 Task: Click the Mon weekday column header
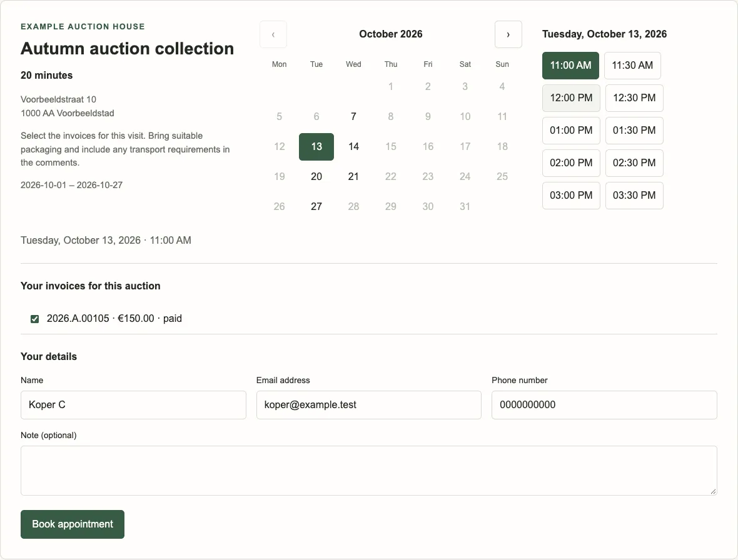click(279, 64)
